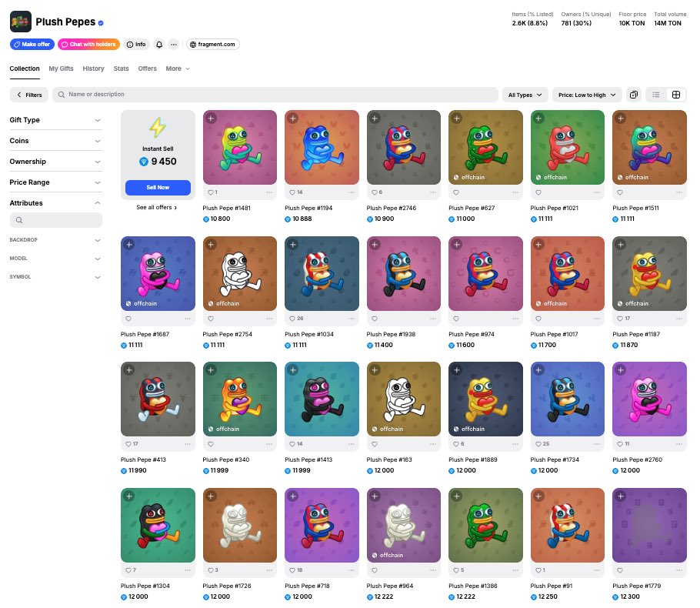
Task: Like Plush Pepe #1734 heart icon
Action: click(x=538, y=444)
